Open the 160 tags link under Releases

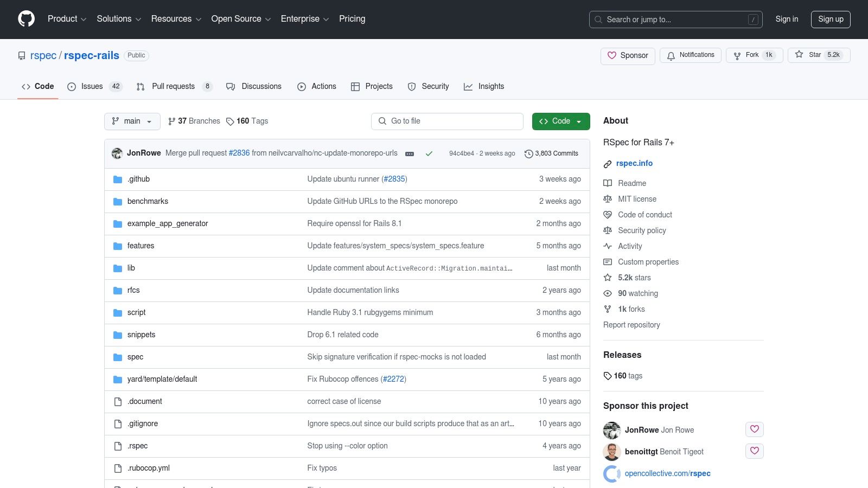click(x=623, y=376)
